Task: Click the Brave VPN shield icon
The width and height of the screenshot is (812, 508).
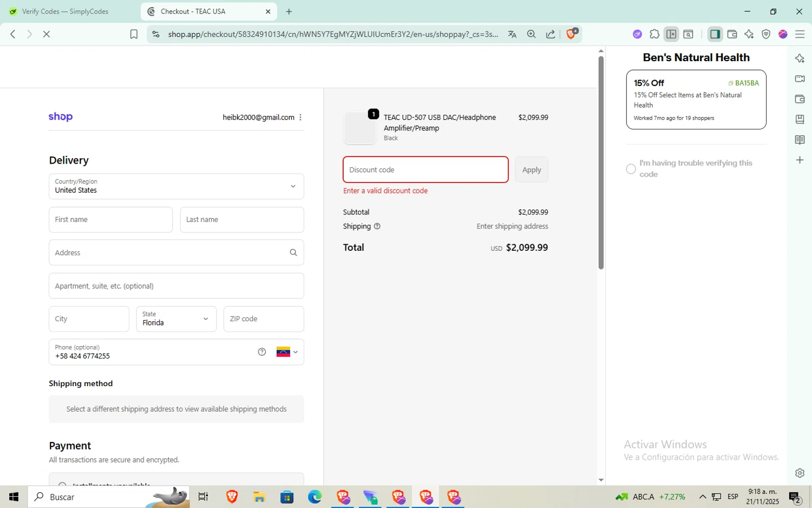Action: [x=766, y=34]
